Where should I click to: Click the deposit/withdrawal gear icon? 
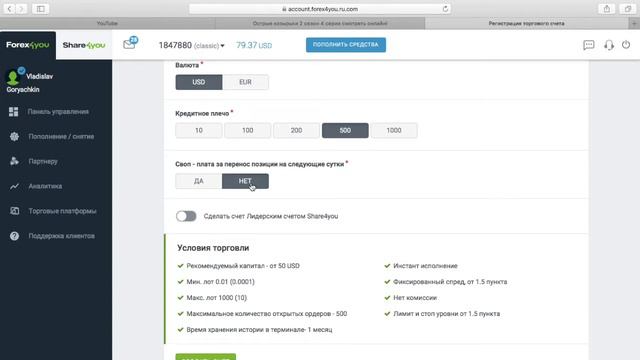click(x=14, y=137)
